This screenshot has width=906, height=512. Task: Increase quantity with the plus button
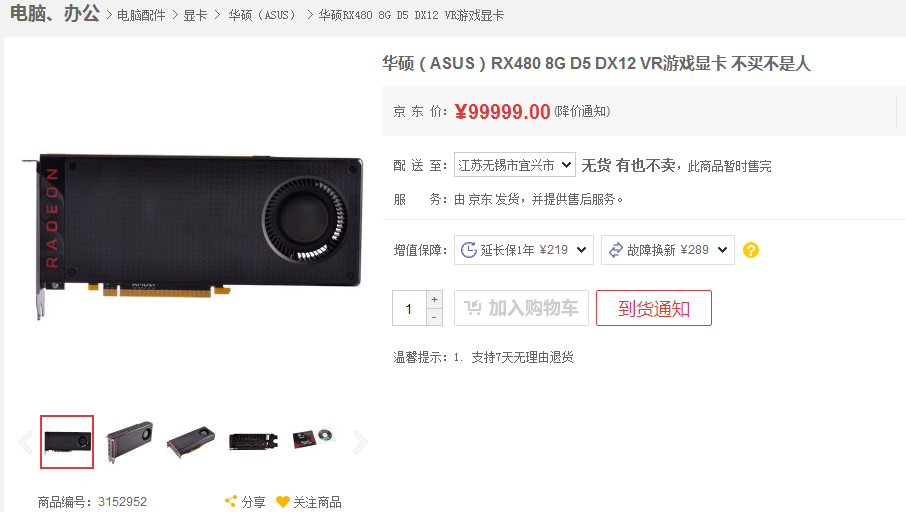[435, 299]
